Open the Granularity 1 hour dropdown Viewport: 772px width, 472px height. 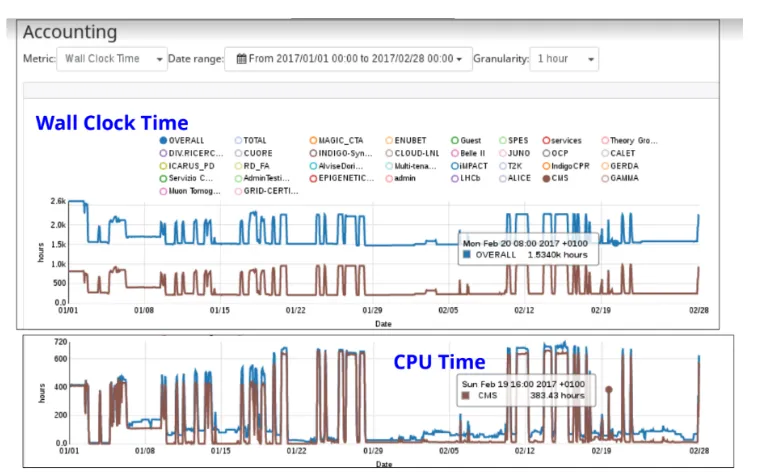pos(564,59)
